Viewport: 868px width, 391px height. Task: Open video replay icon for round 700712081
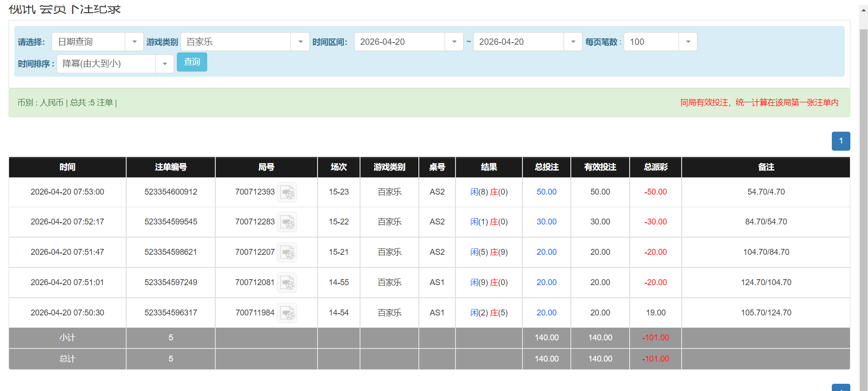287,282
